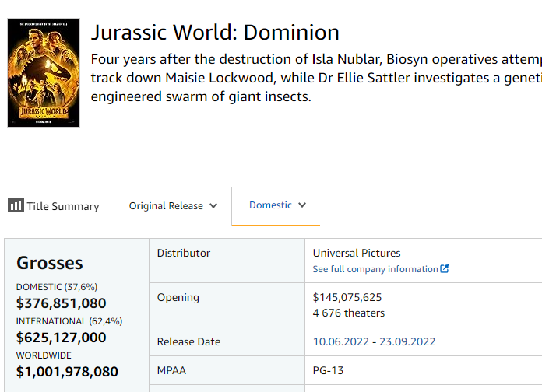Click the Opening row label
The height and width of the screenshot is (392, 542).
coord(178,297)
